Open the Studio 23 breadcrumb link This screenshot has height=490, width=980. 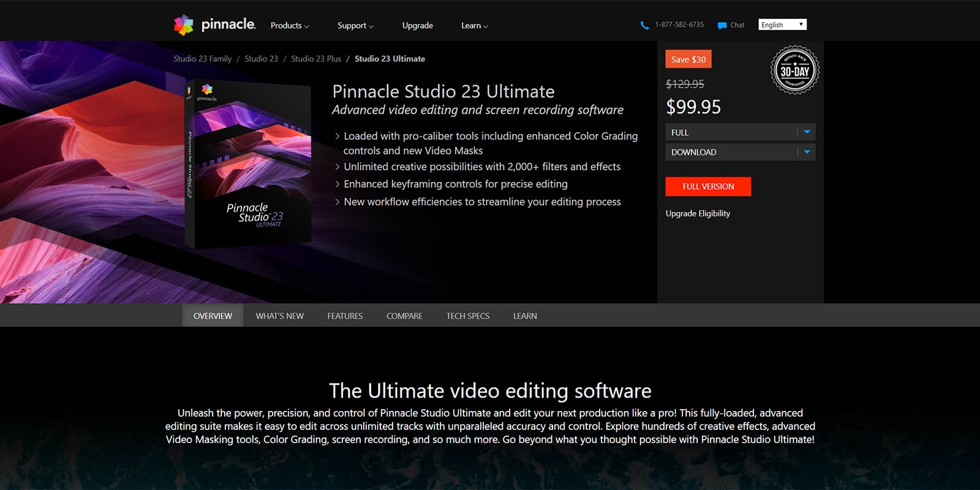261,59
